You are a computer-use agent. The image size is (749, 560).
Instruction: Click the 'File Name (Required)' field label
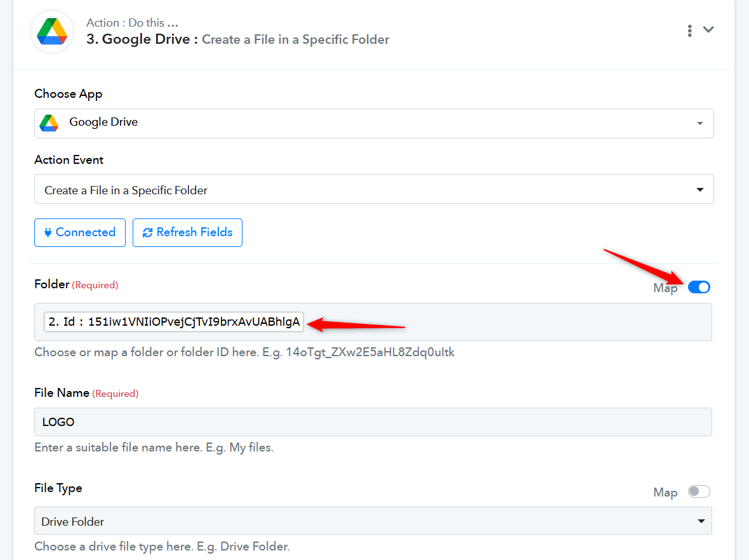point(86,393)
